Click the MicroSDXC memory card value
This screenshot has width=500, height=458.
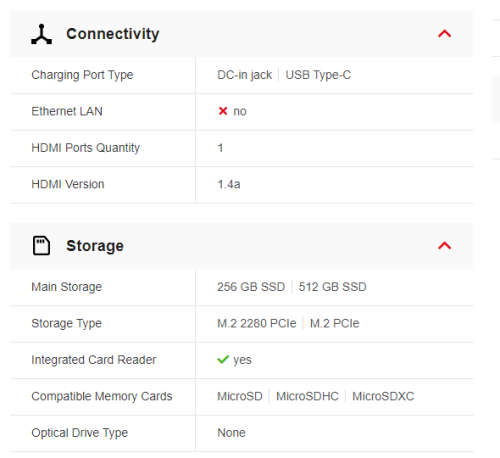(x=383, y=396)
